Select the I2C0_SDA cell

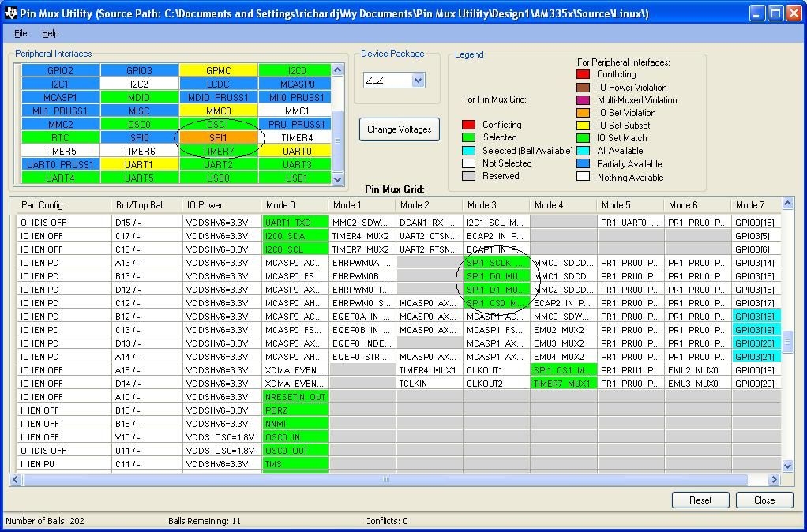point(295,236)
